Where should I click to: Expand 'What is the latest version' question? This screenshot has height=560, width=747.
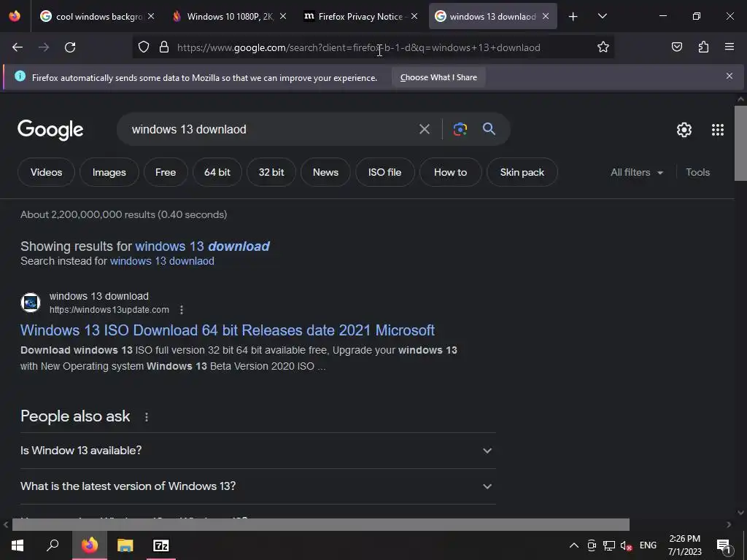(x=258, y=486)
